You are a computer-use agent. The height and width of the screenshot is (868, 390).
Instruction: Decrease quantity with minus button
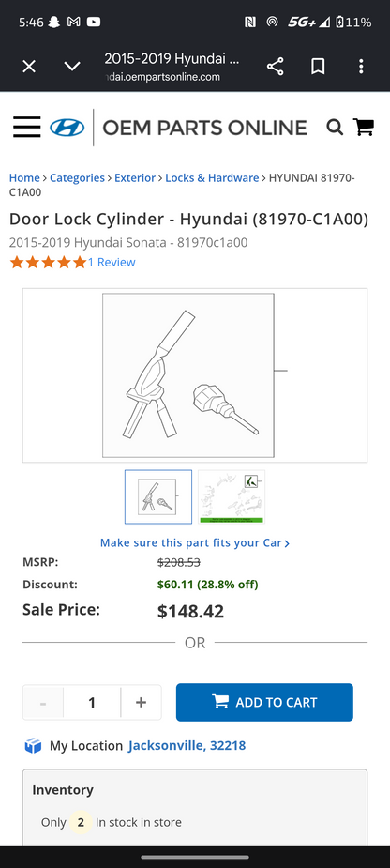click(43, 703)
